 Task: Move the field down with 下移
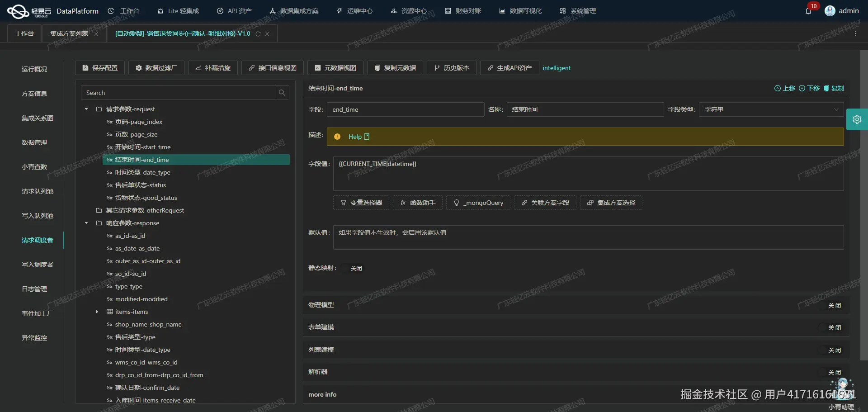pyautogui.click(x=809, y=88)
